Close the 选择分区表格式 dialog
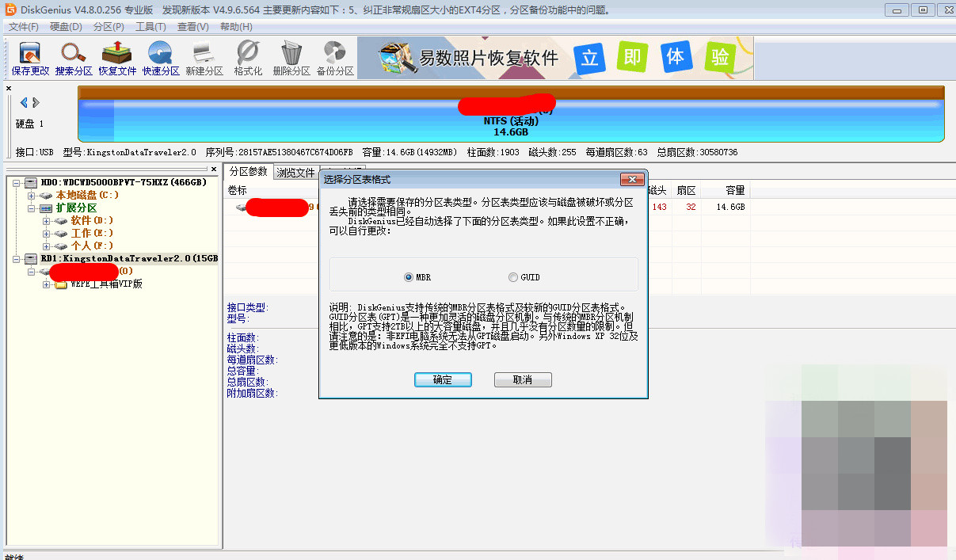The width and height of the screenshot is (956, 560). (631, 180)
